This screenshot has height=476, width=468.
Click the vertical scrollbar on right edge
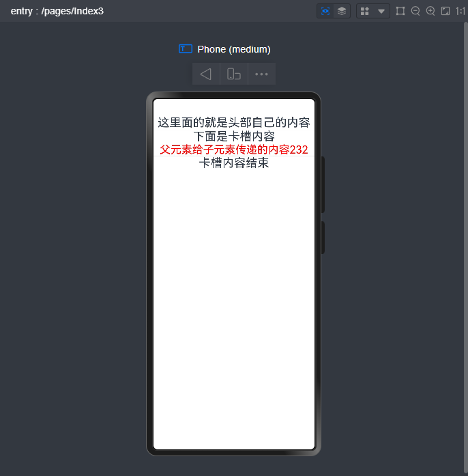tap(466, 247)
